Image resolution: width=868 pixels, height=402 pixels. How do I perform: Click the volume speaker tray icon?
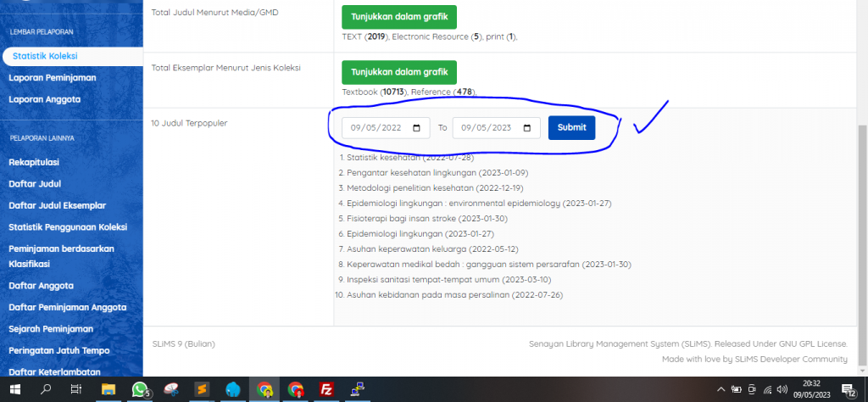pyautogui.click(x=782, y=389)
